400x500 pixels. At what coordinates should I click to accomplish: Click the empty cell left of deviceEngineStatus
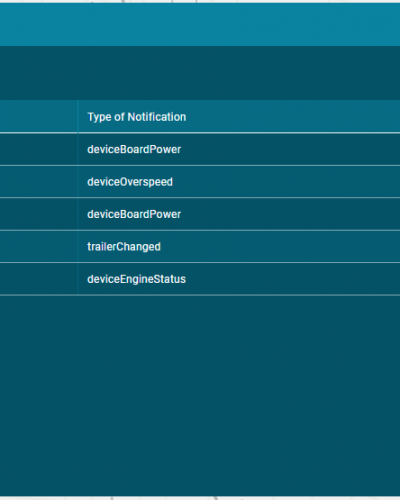point(39,279)
